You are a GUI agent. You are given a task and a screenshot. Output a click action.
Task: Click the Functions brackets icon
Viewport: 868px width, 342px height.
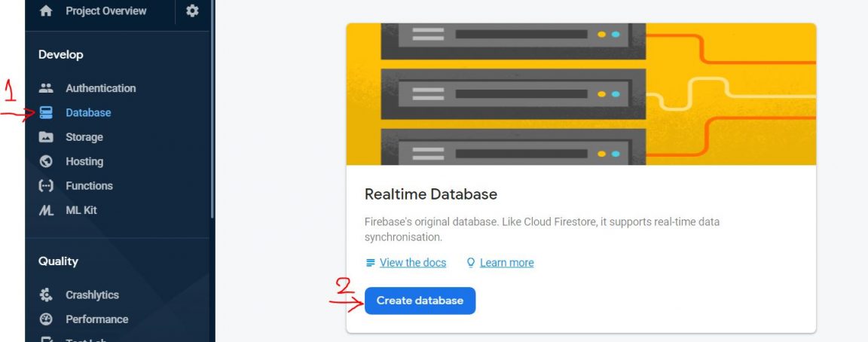click(x=46, y=186)
